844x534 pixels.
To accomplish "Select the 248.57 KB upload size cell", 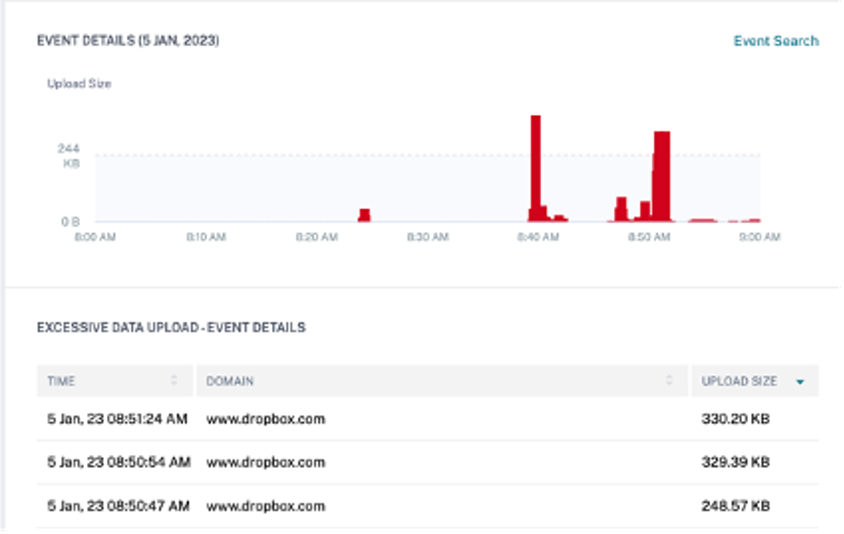I will click(735, 506).
